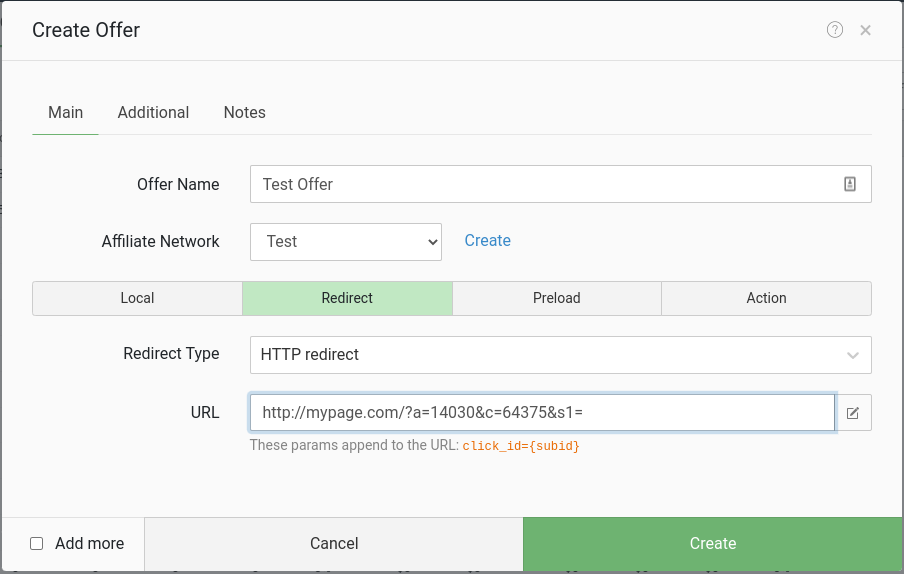904x574 pixels.
Task: Open the Notes tab
Action: (x=244, y=112)
